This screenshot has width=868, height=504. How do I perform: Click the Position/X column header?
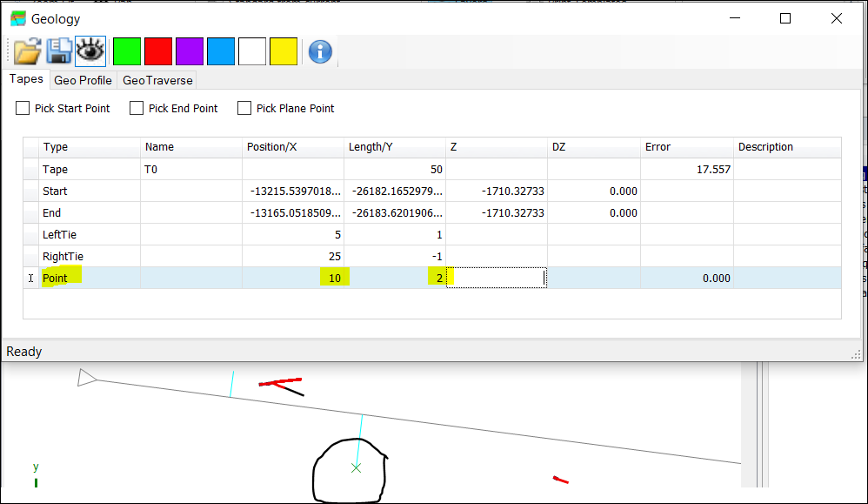click(x=293, y=147)
